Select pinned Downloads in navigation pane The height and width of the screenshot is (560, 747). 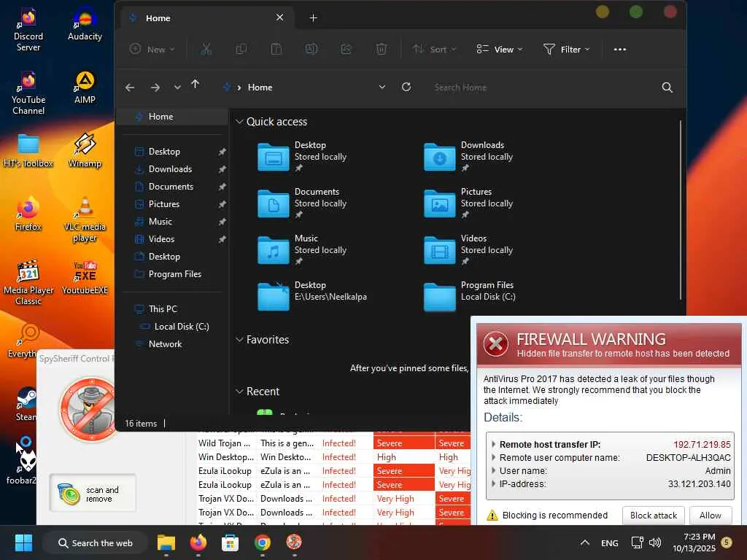coord(172,169)
